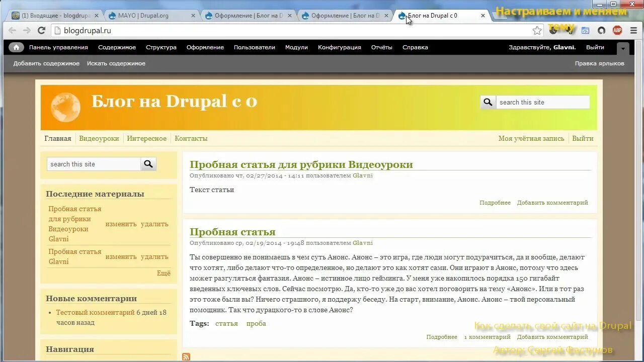
Task: Open Тестовый комментарий link
Action: [x=95, y=312]
